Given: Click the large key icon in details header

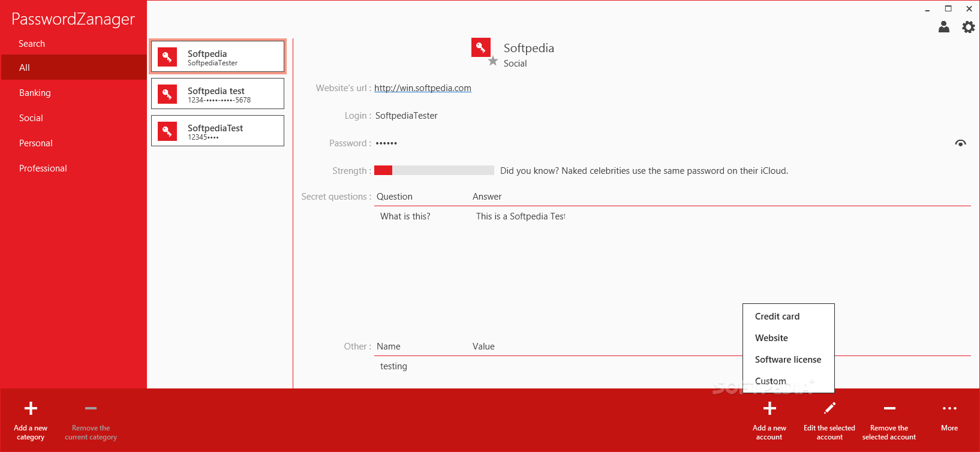Looking at the screenshot, I should tap(481, 47).
